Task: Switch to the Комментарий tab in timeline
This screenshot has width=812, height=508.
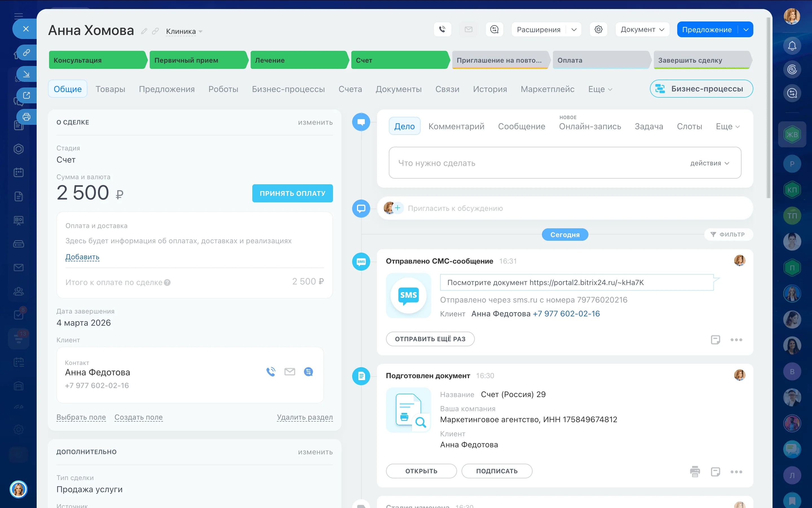Action: click(x=456, y=126)
